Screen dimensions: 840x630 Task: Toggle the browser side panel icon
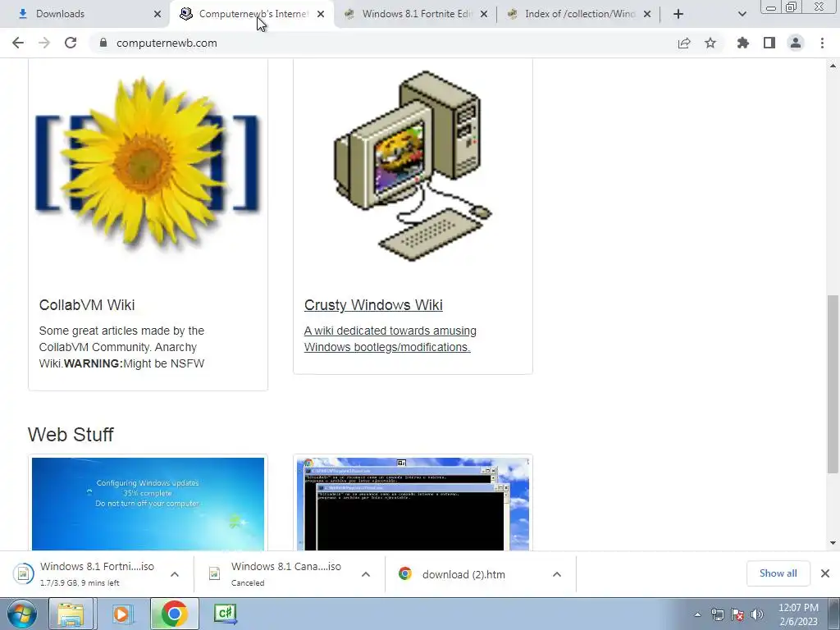click(x=769, y=43)
